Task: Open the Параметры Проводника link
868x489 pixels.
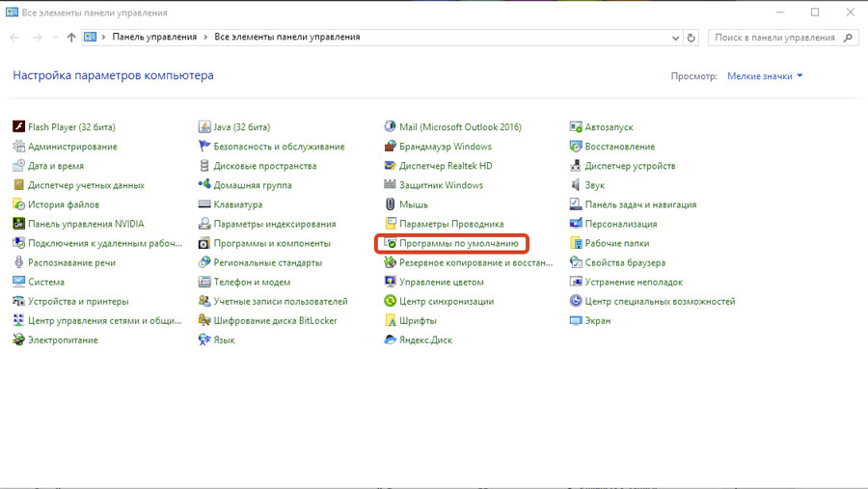Action: tap(451, 224)
